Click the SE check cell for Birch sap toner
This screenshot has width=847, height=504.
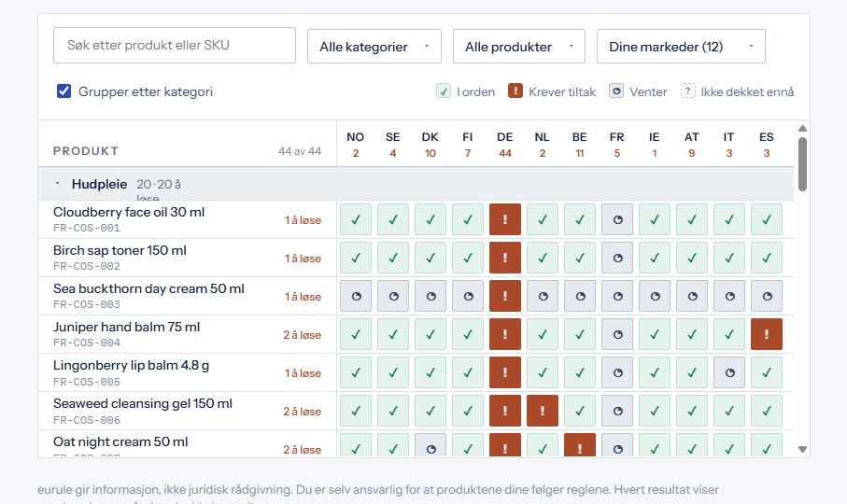coord(393,258)
